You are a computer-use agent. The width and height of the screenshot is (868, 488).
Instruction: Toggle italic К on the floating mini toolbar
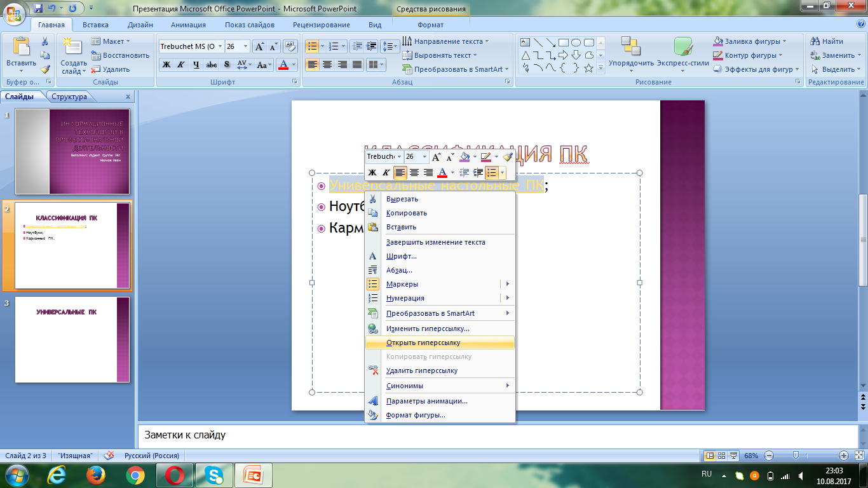click(x=386, y=172)
